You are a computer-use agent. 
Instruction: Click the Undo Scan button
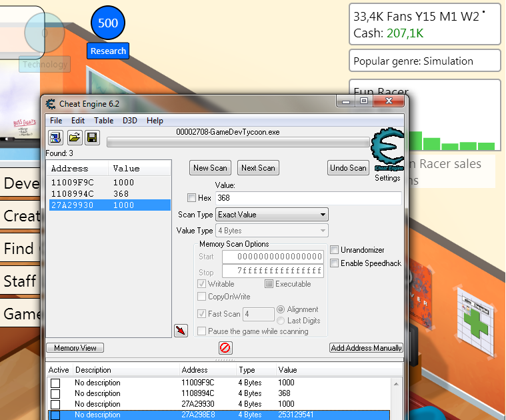(x=348, y=168)
